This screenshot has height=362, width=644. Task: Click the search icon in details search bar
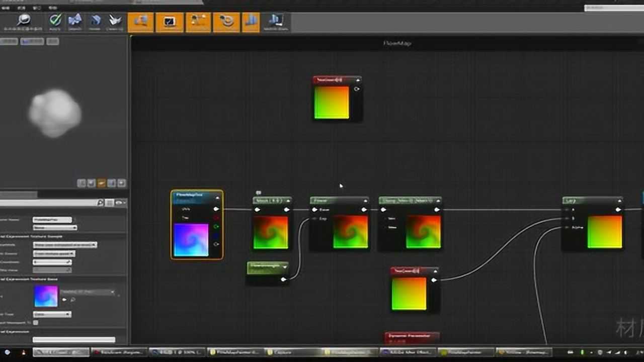pyautogui.click(x=100, y=203)
